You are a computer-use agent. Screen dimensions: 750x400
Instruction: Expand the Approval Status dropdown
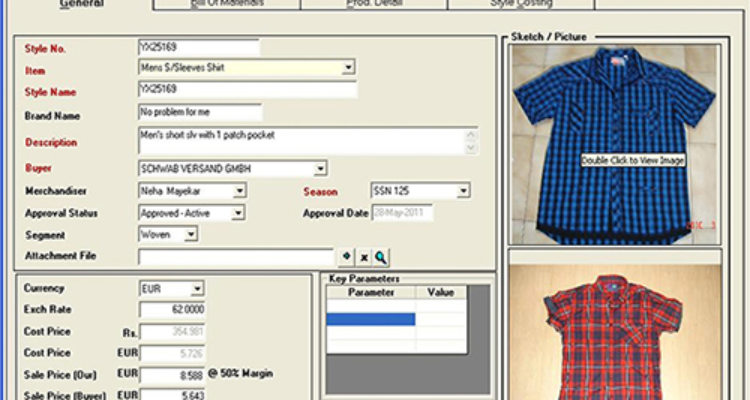[x=238, y=213]
